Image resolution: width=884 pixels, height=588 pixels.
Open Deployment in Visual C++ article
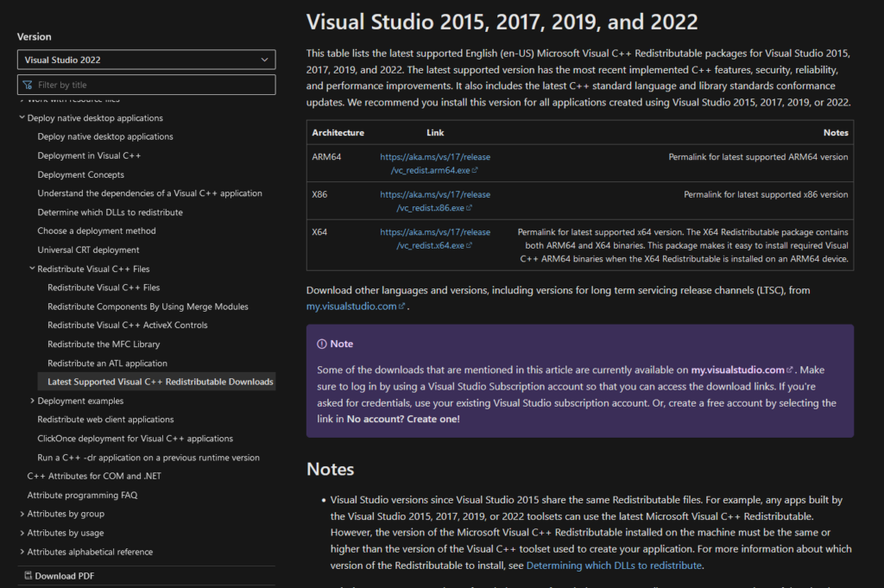coord(89,155)
